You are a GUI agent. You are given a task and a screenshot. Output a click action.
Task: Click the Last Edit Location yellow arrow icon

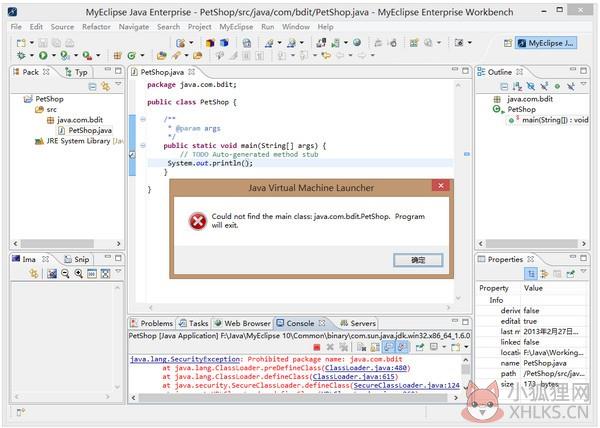tap(326, 56)
